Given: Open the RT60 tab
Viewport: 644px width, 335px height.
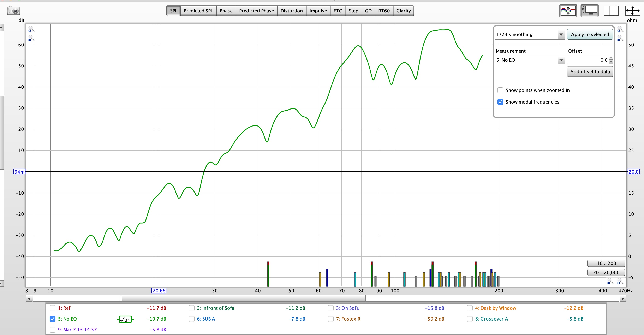Looking at the screenshot, I should coord(384,11).
